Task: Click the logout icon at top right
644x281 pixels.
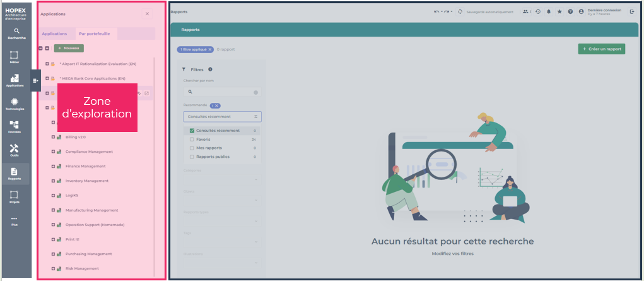Action: click(632, 11)
